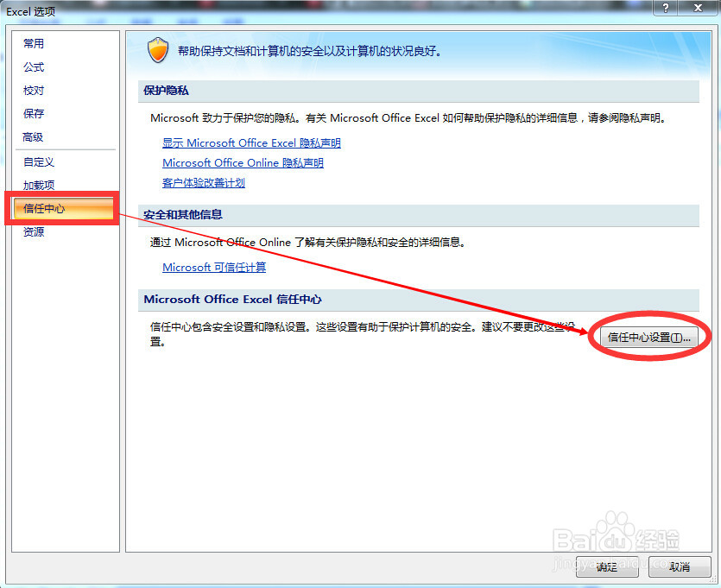Go to the 校对 section

[34, 91]
